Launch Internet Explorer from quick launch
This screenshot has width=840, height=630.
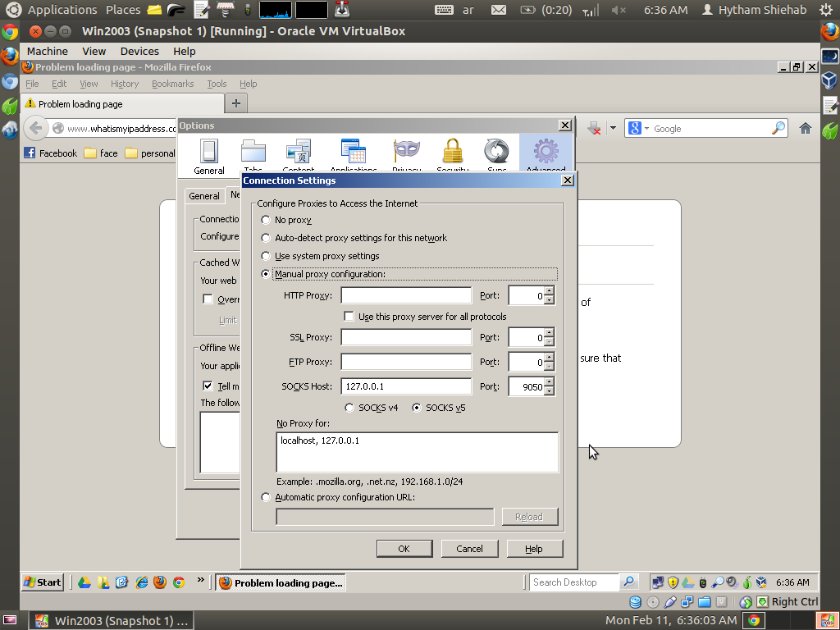(141, 582)
